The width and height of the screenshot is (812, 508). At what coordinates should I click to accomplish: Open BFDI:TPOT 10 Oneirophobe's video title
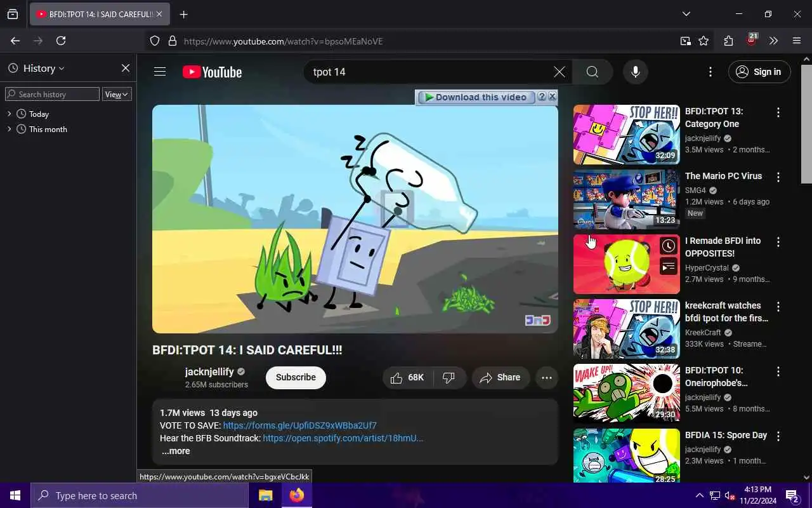point(717,377)
